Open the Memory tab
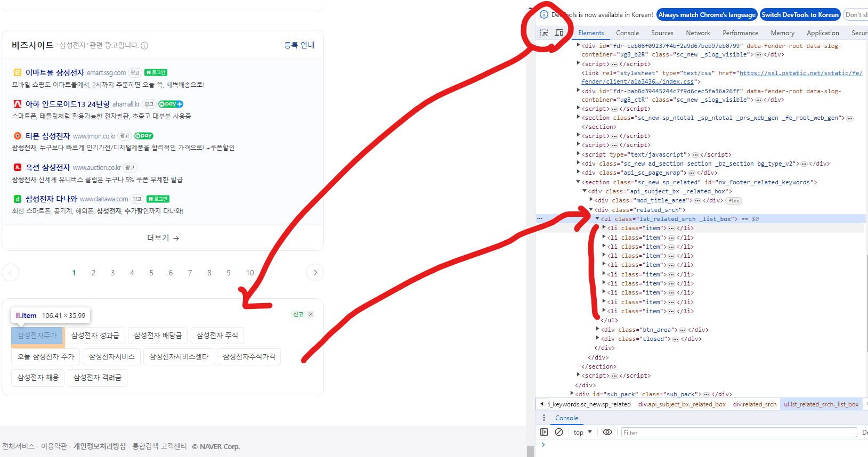This screenshot has width=868, height=457. [x=782, y=33]
